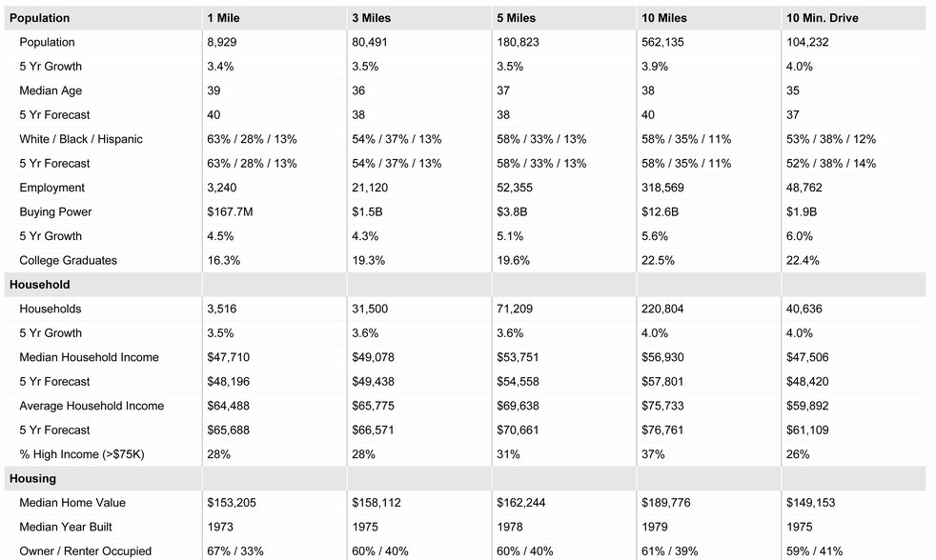Click the 10 Min. Drive column header
936x560 pixels.
click(824, 18)
